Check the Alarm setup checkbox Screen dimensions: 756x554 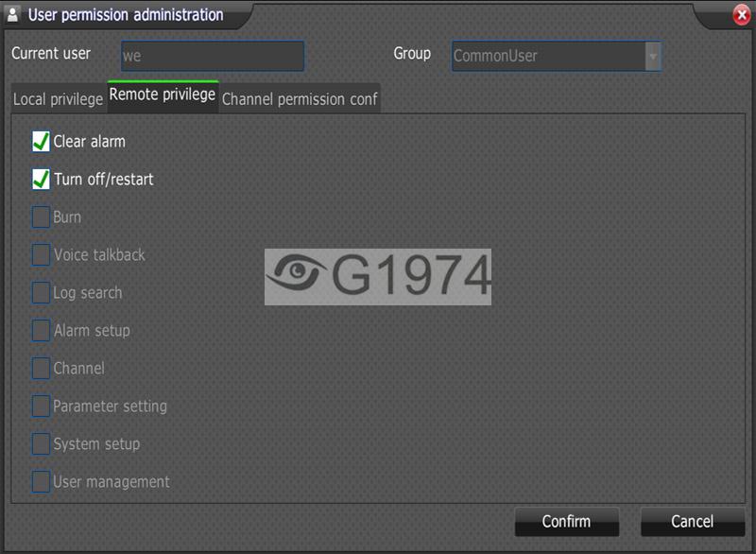(41, 330)
